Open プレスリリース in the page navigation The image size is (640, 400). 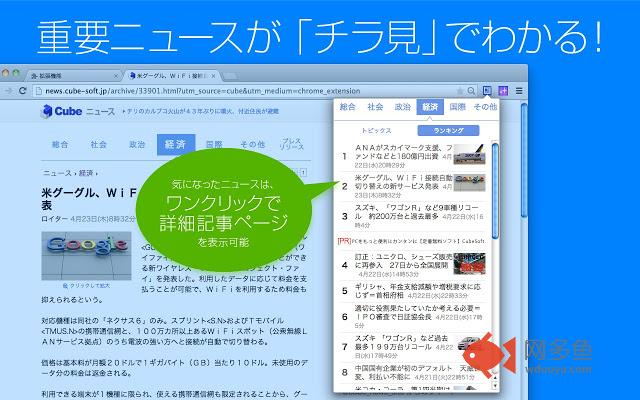(x=292, y=144)
